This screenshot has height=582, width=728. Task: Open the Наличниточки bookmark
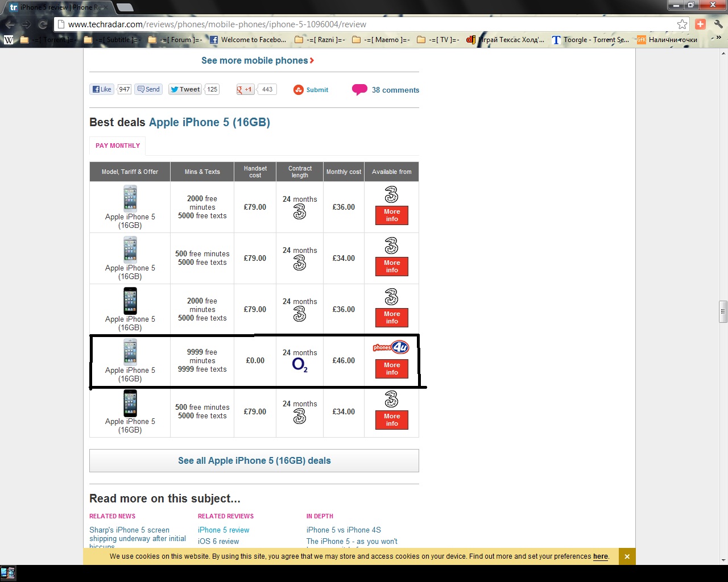click(667, 40)
